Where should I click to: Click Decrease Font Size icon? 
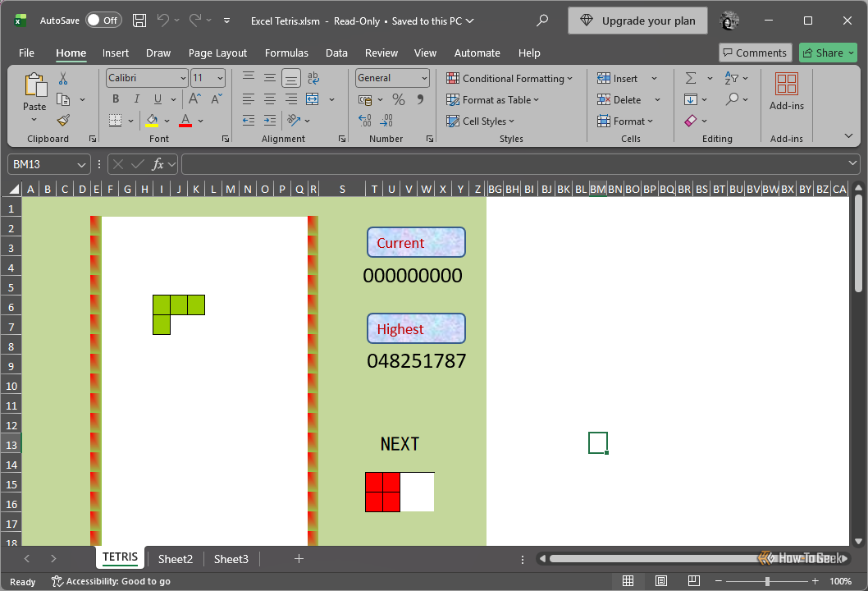pos(217,99)
